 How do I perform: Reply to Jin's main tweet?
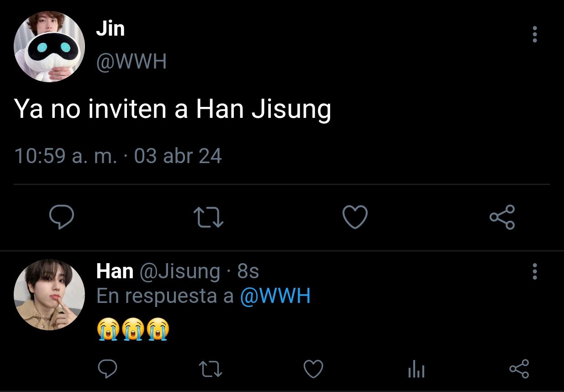point(62,217)
